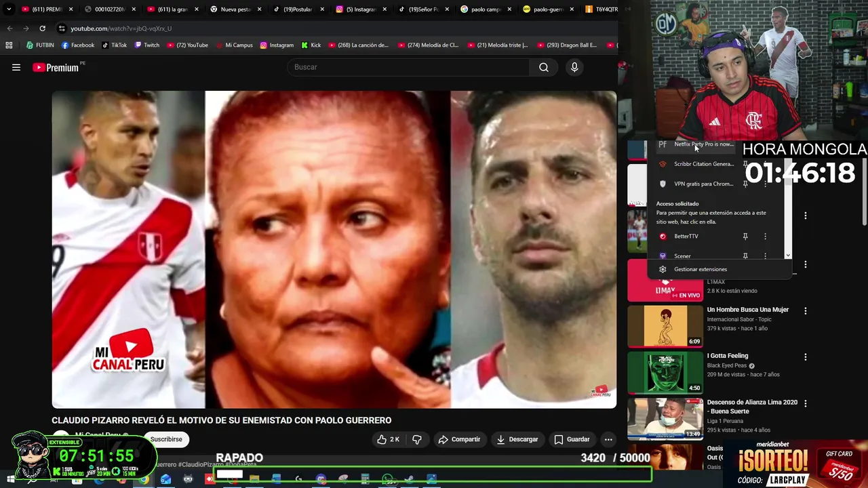Click the Descargar download button
This screenshot has height=488, width=868.
click(x=517, y=439)
